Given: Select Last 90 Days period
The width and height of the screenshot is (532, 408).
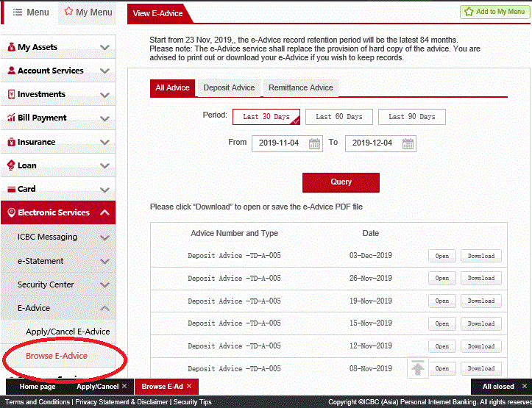Looking at the screenshot, I should (x=412, y=117).
